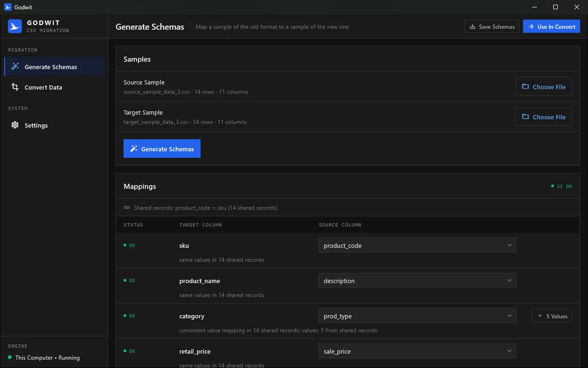The width and height of the screenshot is (588, 368).
Task: Click OK status in the sku row
Action: (x=130, y=245)
